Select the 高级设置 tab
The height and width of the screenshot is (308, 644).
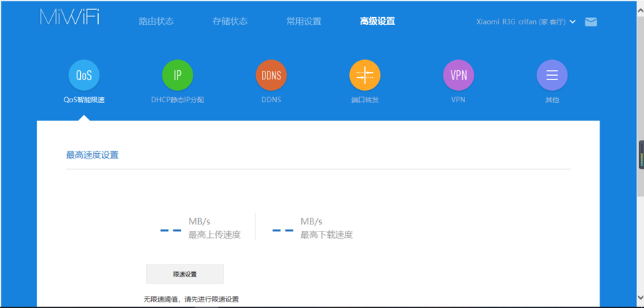(377, 21)
